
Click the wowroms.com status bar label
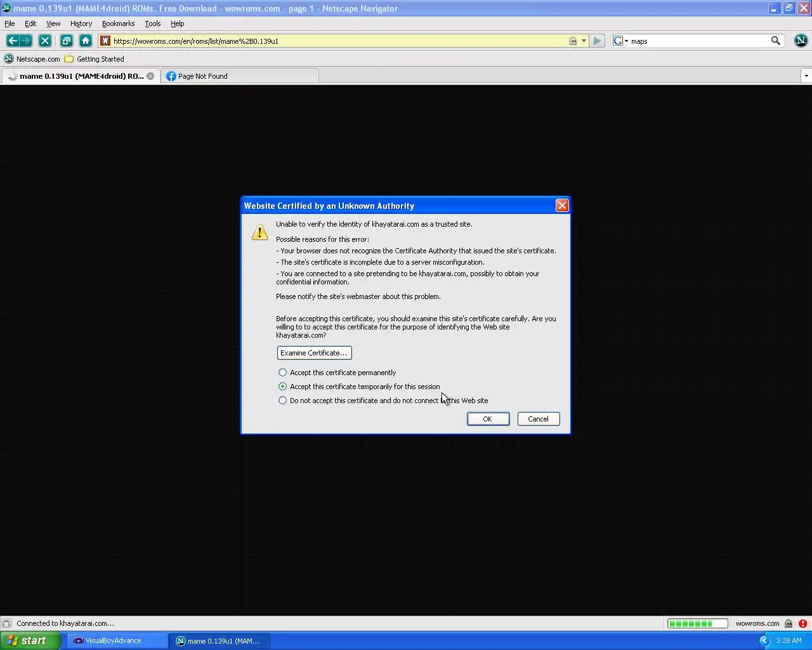tap(757, 623)
